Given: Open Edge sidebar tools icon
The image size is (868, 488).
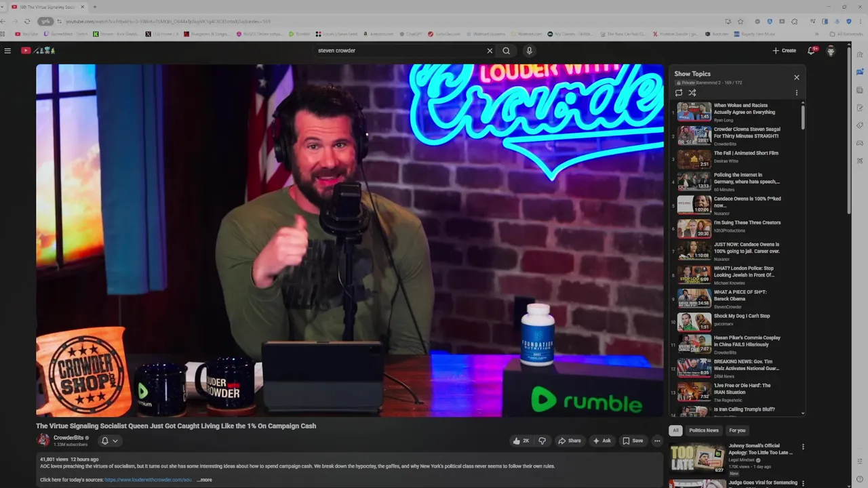Looking at the screenshot, I should (860, 161).
